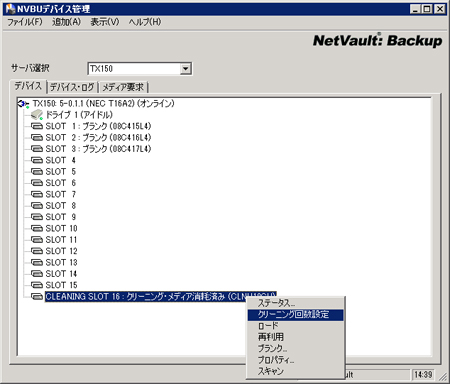Select the ドライブ 1 (アイドル) row
The image size is (450, 384).
click(79, 115)
